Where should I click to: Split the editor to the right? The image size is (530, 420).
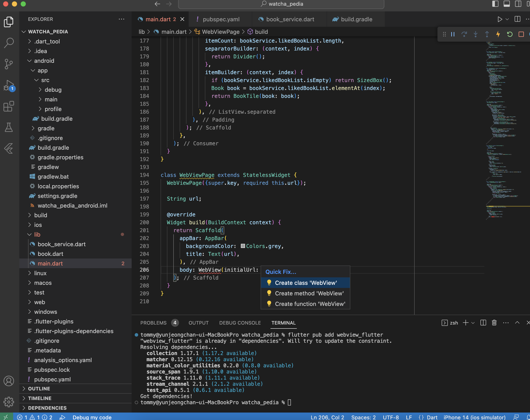point(517,19)
